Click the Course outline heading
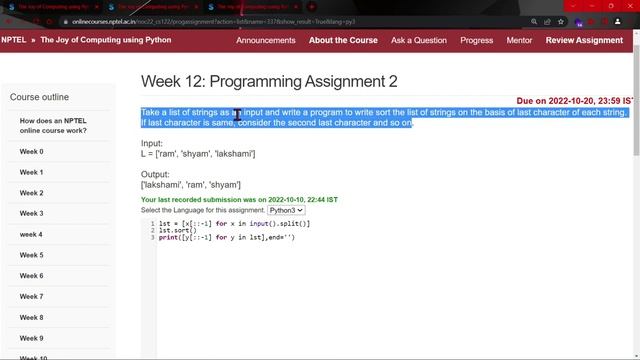Viewport: 640px width, 360px height. 39,97
